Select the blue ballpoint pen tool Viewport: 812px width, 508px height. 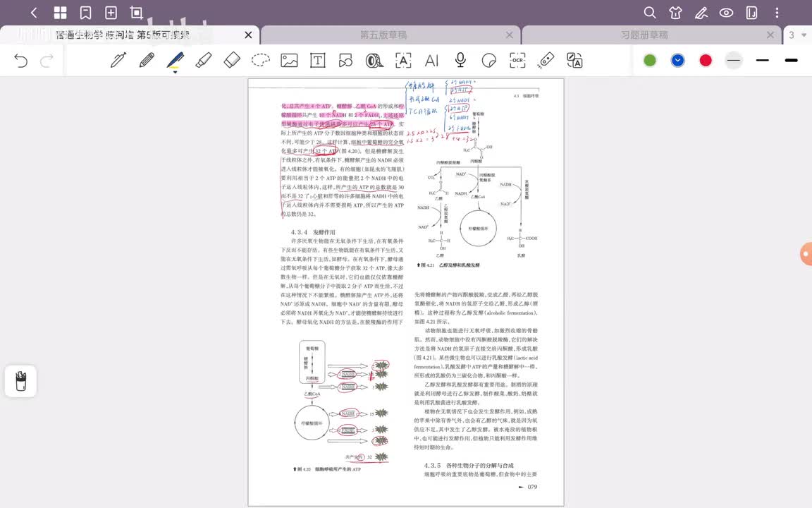175,61
